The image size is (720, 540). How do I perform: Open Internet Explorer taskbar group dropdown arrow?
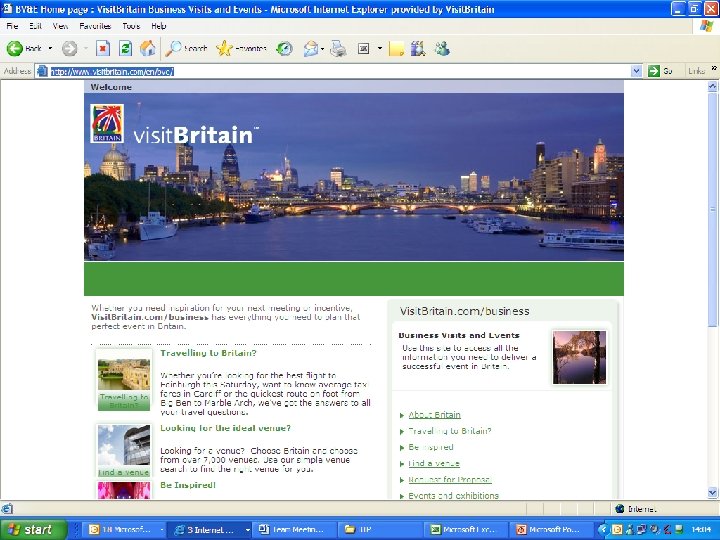click(248, 529)
